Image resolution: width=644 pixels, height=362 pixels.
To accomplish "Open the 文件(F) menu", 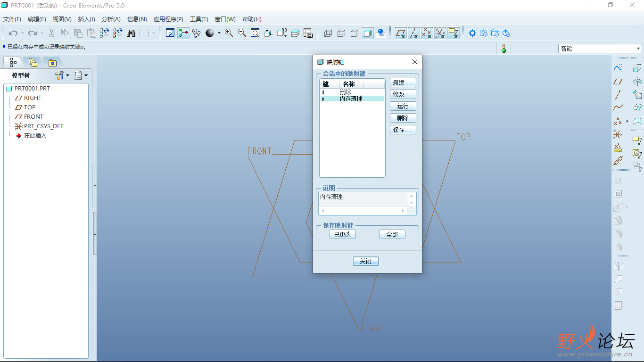I will click(x=12, y=19).
